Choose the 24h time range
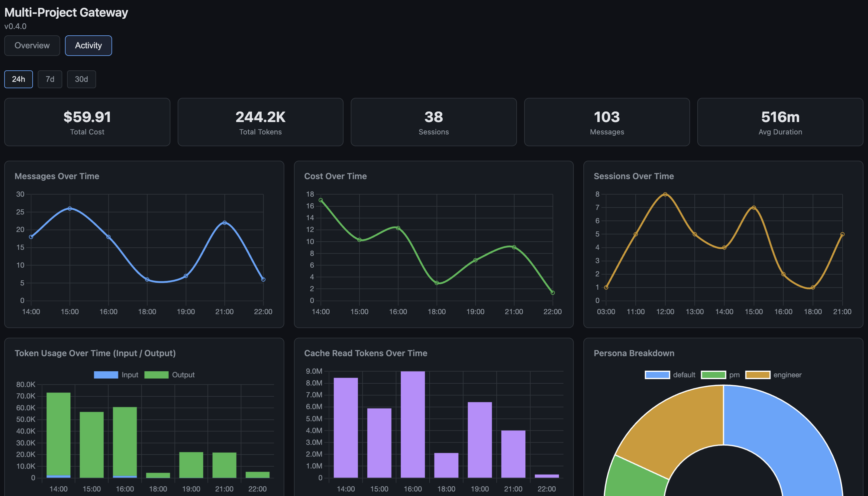This screenshot has width=868, height=496. point(18,79)
